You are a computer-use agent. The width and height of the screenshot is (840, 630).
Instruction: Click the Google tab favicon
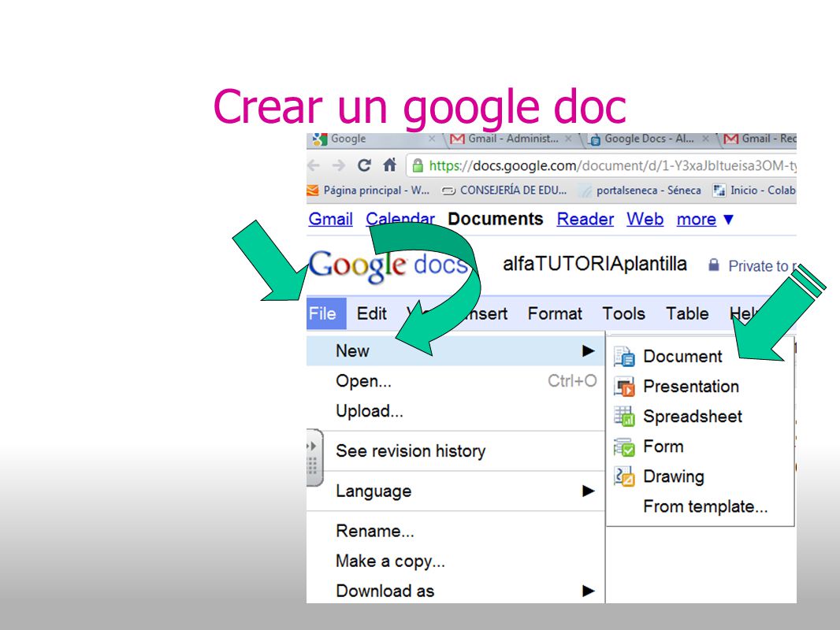pos(320,139)
